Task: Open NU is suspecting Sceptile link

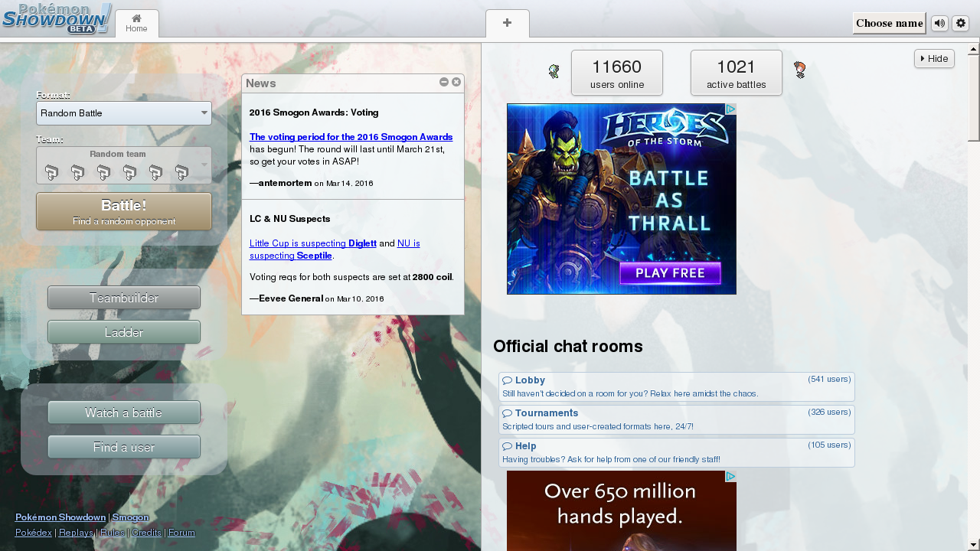Action: (x=335, y=249)
